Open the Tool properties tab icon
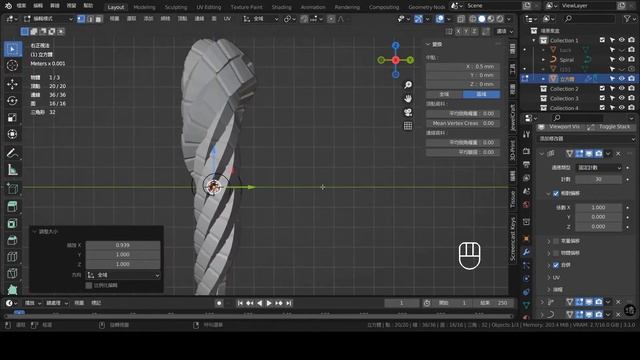640x360 pixels. tap(526, 134)
